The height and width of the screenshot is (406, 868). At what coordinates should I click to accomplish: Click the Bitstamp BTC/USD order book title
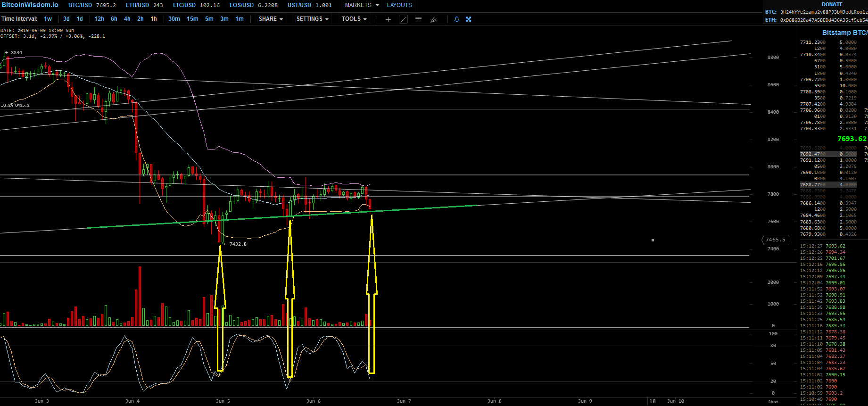(x=844, y=33)
